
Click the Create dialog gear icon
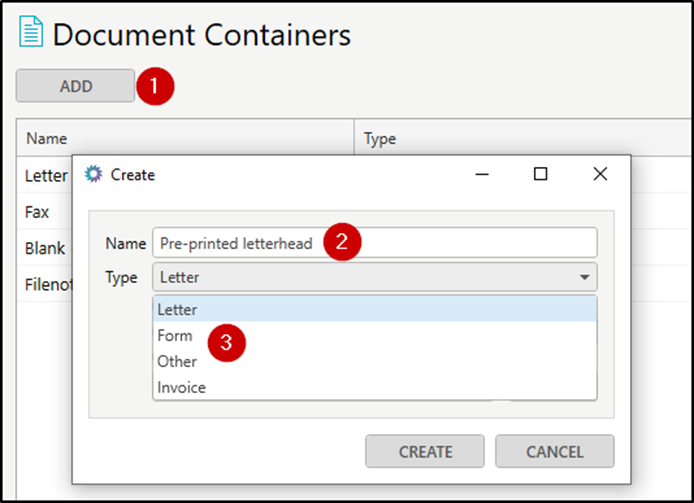[x=94, y=174]
